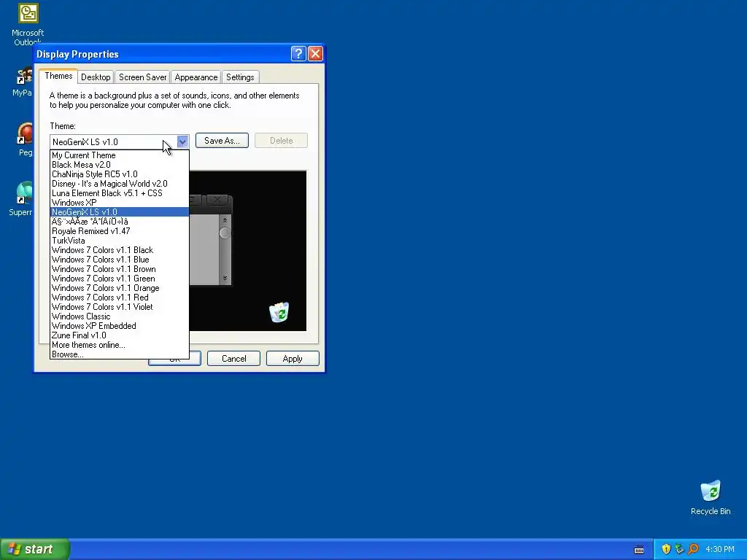This screenshot has height=560, width=747.
Task: Switch to the Desktop tab
Action: [x=96, y=77]
